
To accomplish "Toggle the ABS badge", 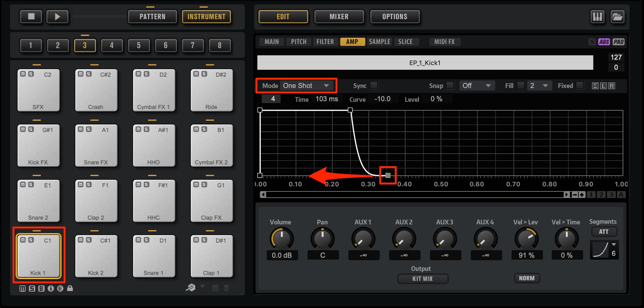I will tap(604, 42).
